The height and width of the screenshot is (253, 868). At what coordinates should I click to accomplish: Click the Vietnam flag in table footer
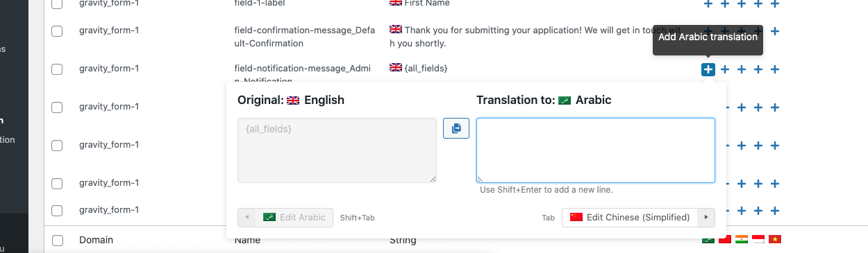coord(775,240)
